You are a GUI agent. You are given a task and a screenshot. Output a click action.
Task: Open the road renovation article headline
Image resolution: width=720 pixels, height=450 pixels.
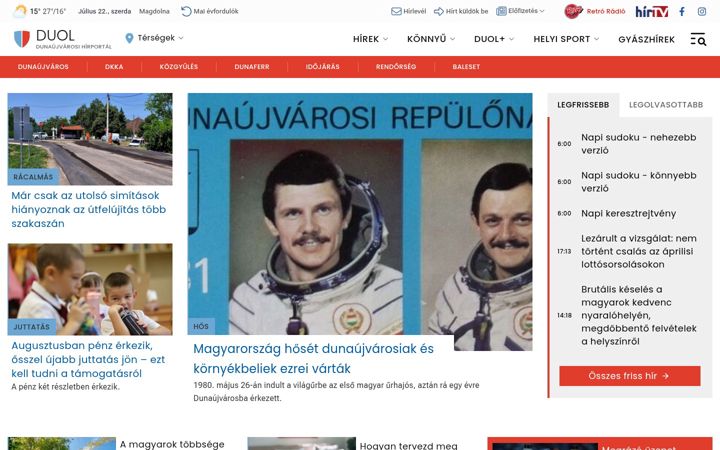click(89, 209)
